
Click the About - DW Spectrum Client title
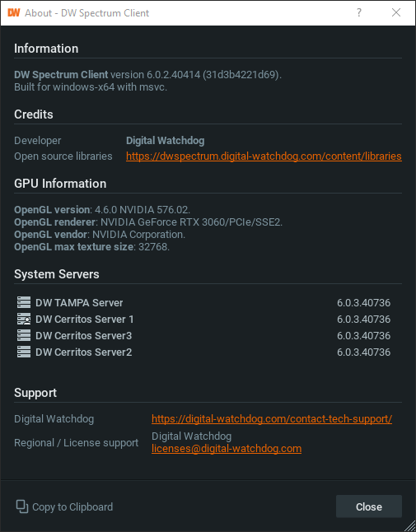click(x=87, y=13)
